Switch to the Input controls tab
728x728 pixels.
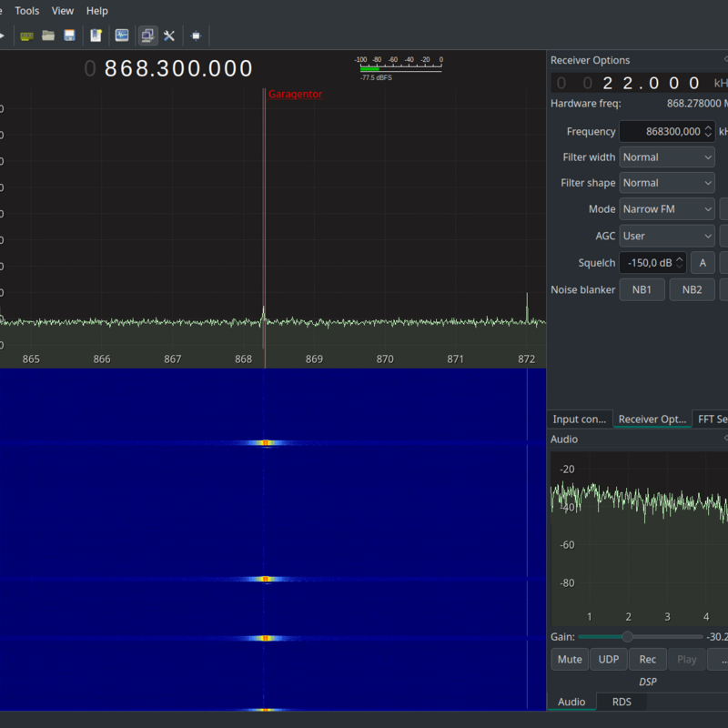tap(580, 420)
